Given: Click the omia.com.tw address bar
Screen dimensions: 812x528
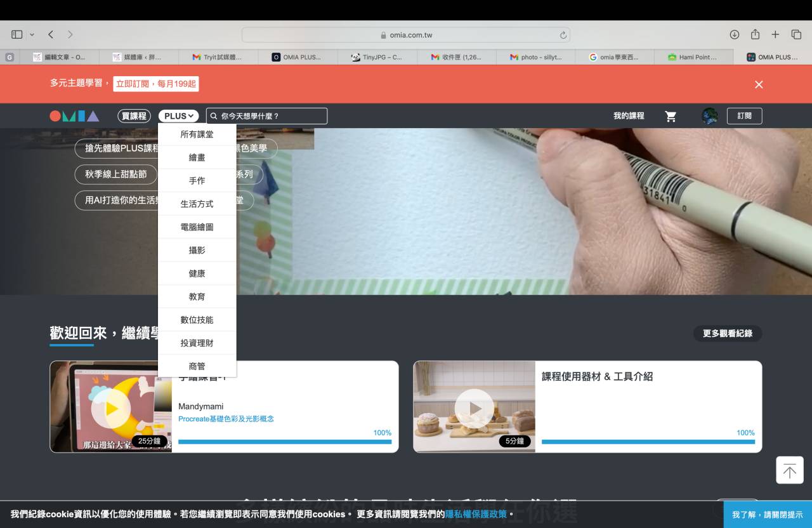Looking at the screenshot, I should pyautogui.click(x=406, y=35).
